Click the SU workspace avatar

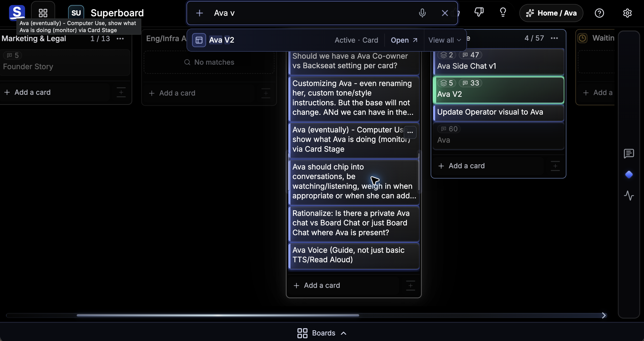[x=76, y=13]
